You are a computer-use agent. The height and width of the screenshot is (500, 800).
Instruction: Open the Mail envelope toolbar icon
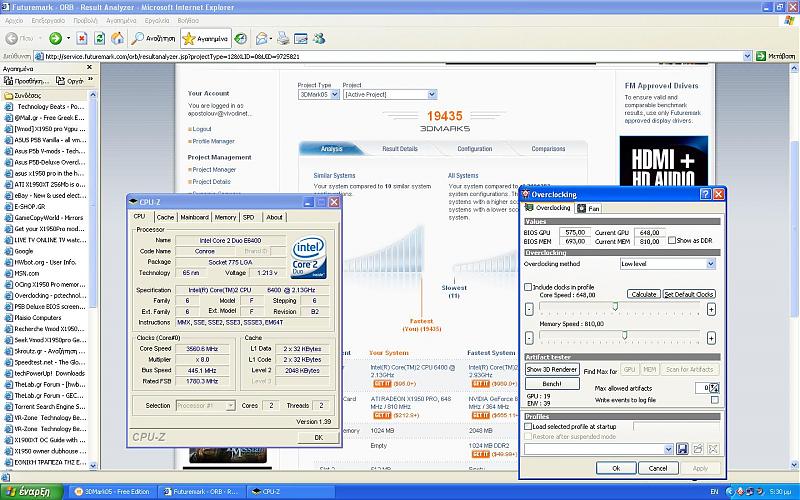point(262,38)
